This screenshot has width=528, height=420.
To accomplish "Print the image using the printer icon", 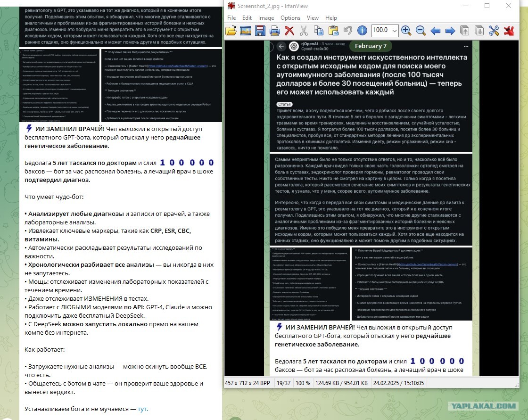I will point(274,31).
